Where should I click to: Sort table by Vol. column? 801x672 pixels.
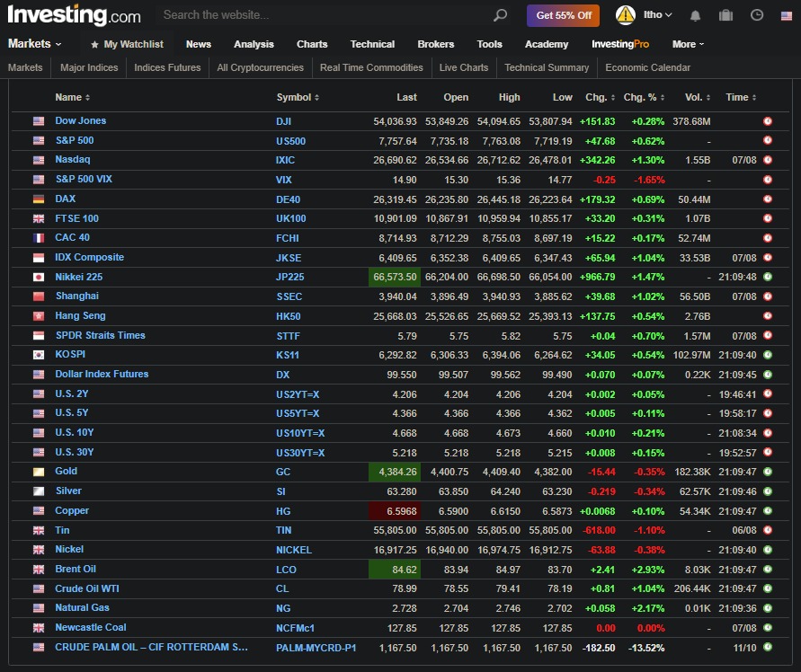point(698,97)
